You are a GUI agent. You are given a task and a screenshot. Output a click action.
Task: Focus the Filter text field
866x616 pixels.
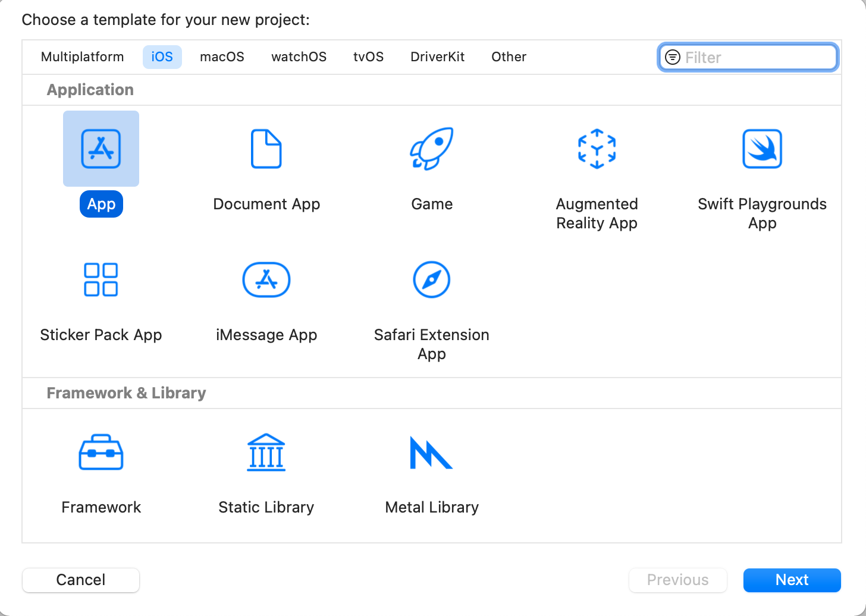click(749, 57)
